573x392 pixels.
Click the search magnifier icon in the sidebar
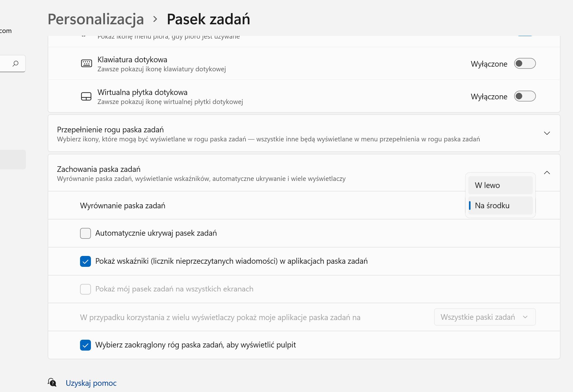(15, 64)
